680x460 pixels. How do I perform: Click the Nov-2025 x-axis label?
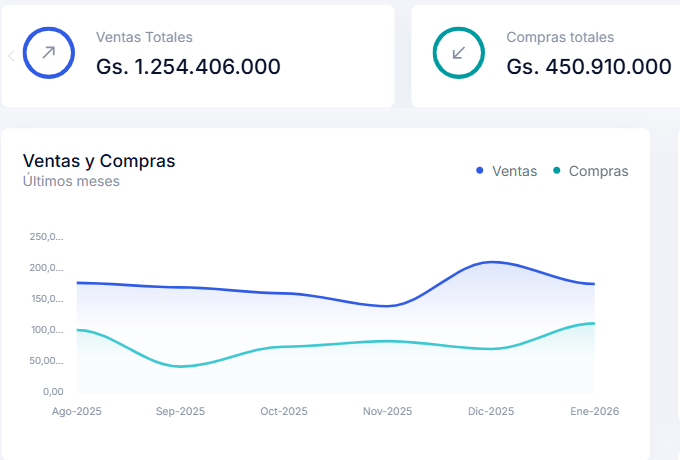[387, 411]
